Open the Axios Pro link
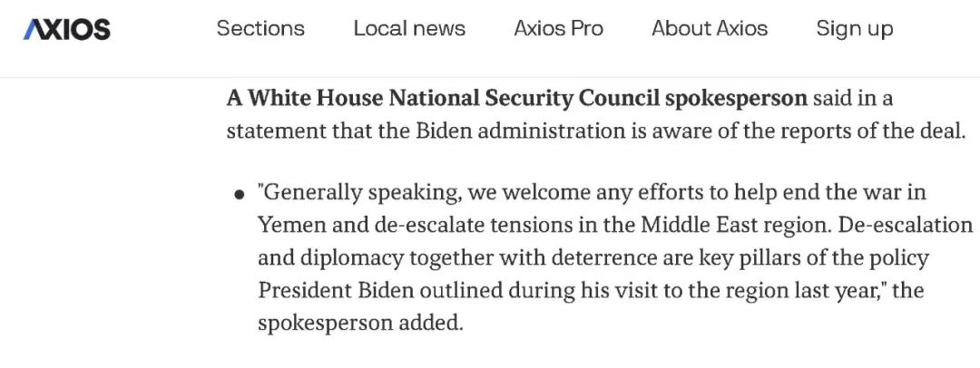The image size is (980, 368). [559, 29]
